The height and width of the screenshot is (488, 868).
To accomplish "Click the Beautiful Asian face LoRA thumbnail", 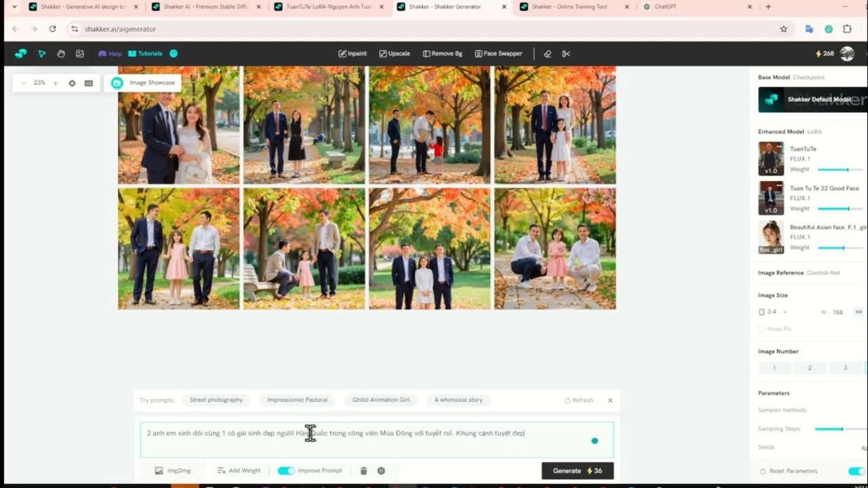I will coord(771,237).
